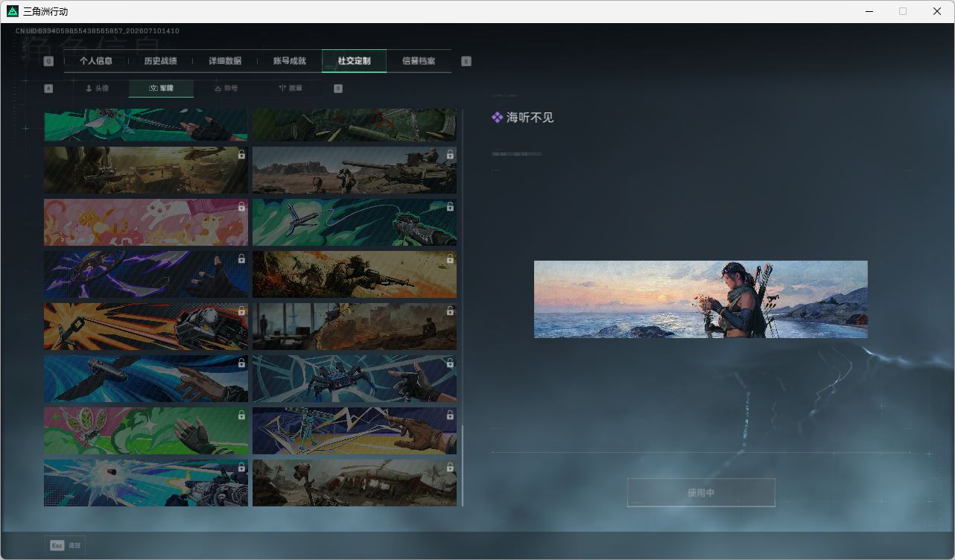The width and height of the screenshot is (955, 560).
Task: Click the D next sub-tab key hint
Action: tap(337, 89)
